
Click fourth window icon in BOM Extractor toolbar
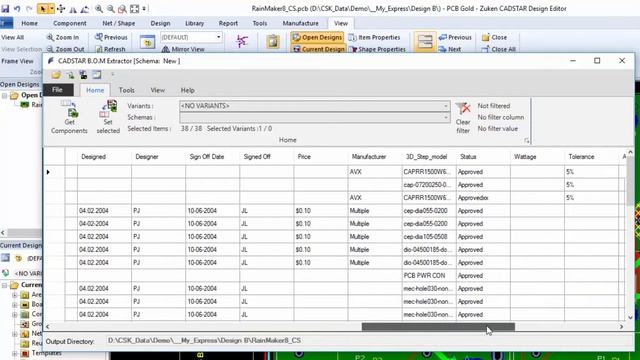tap(97, 75)
